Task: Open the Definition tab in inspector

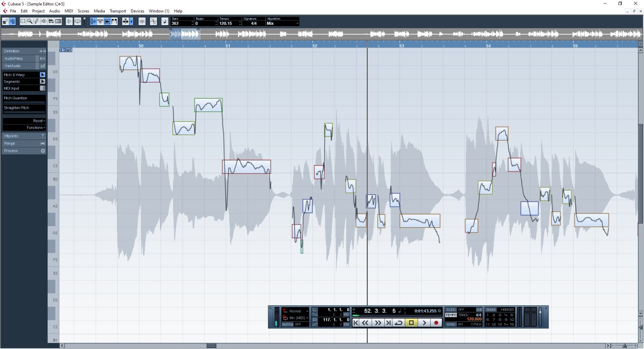Action: (24, 51)
